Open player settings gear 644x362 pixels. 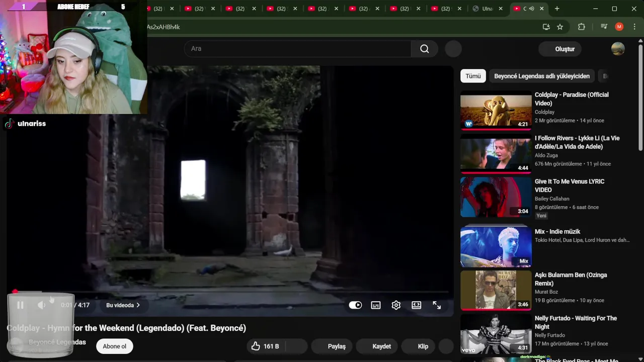(396, 305)
